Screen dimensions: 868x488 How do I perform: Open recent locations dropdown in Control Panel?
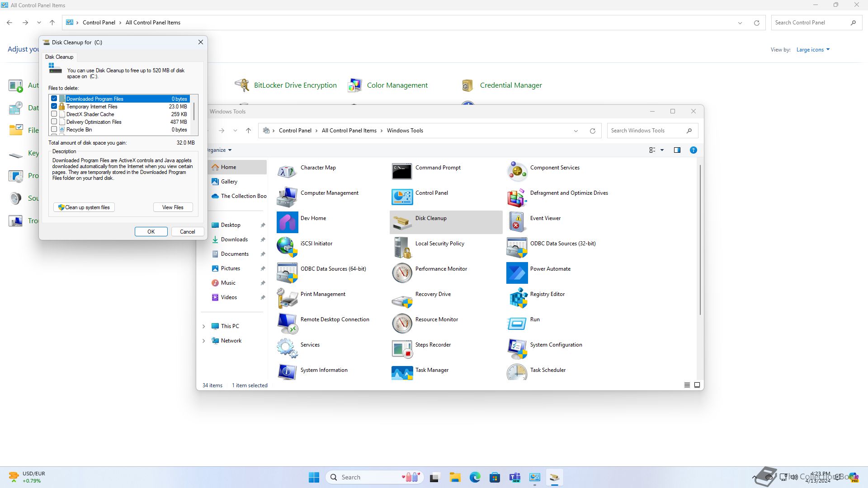39,23
